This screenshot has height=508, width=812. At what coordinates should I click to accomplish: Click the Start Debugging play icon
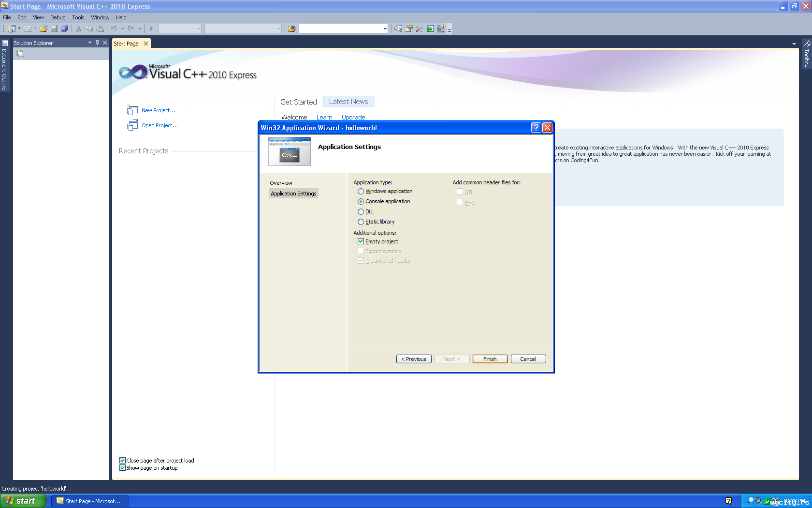click(x=151, y=29)
